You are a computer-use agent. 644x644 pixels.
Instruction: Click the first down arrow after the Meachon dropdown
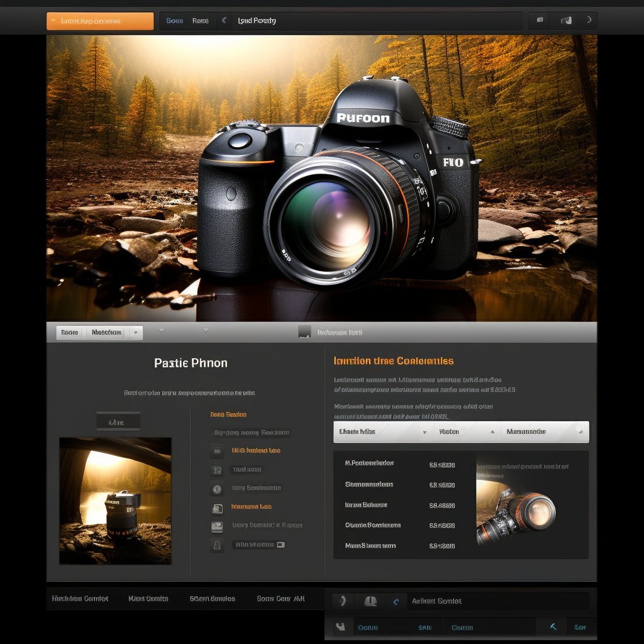click(x=162, y=330)
